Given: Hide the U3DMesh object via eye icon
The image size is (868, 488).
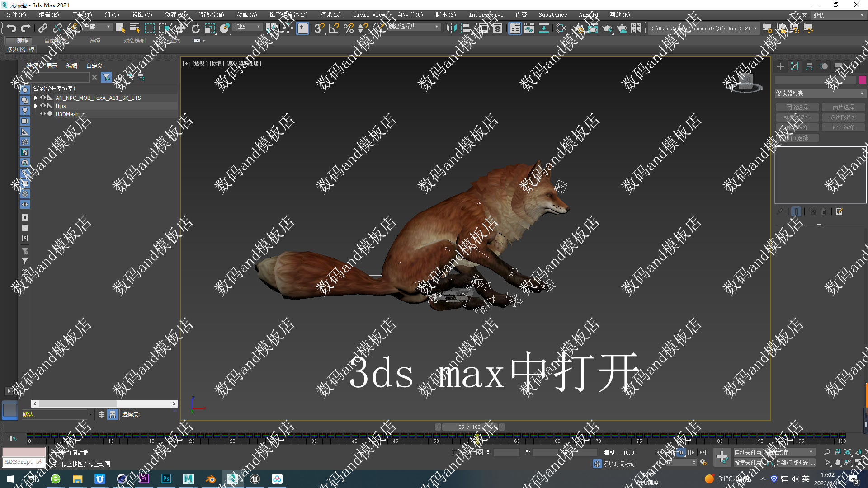Looking at the screenshot, I should click(x=43, y=114).
